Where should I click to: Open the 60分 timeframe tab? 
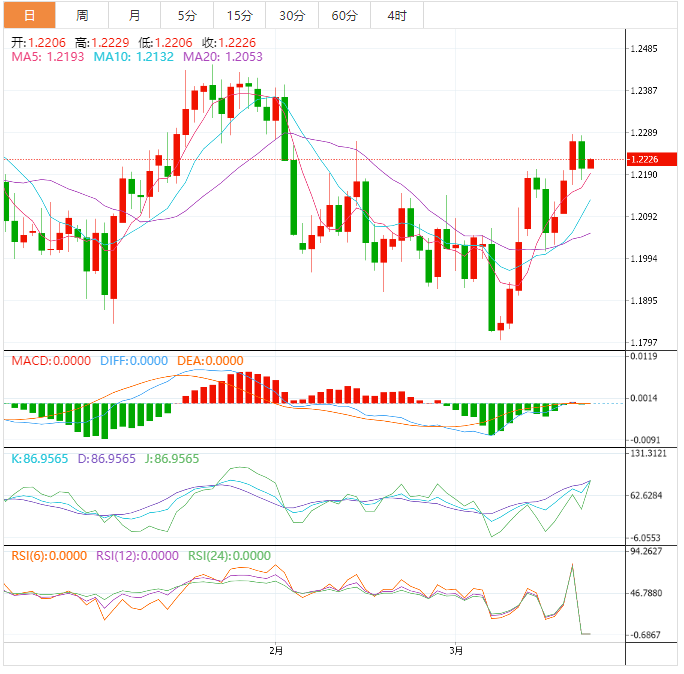tap(344, 15)
